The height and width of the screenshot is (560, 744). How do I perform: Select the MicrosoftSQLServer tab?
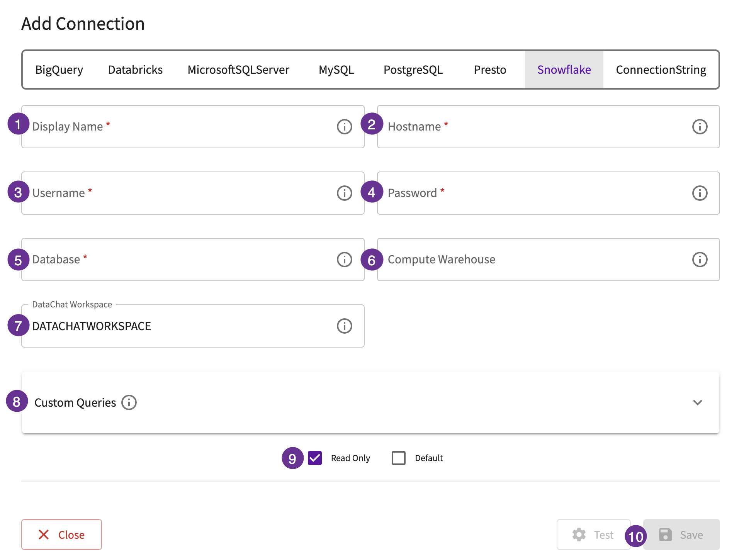tap(238, 70)
